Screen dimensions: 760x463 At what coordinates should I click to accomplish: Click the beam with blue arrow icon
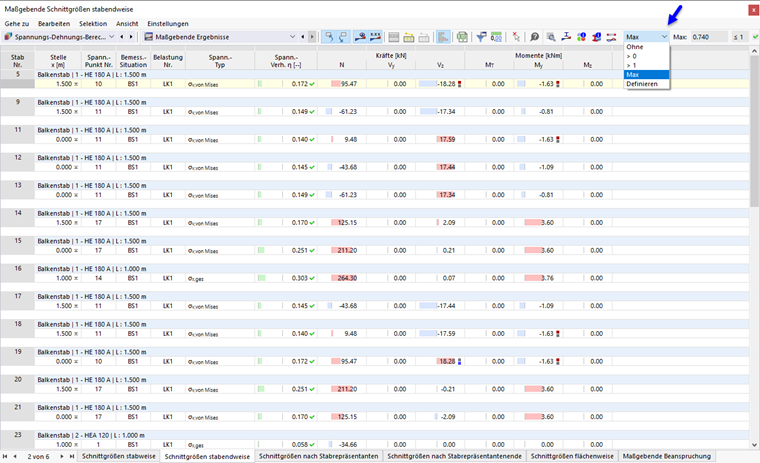point(566,37)
